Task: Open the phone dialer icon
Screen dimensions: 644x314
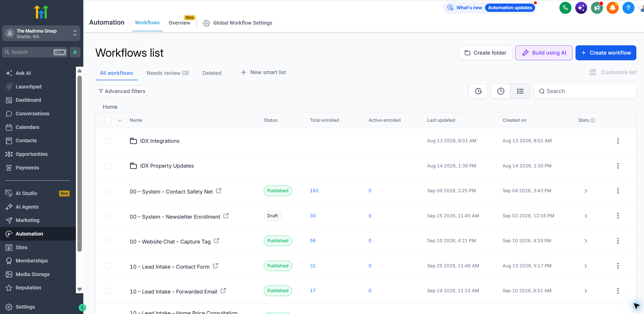Action: tap(565, 8)
